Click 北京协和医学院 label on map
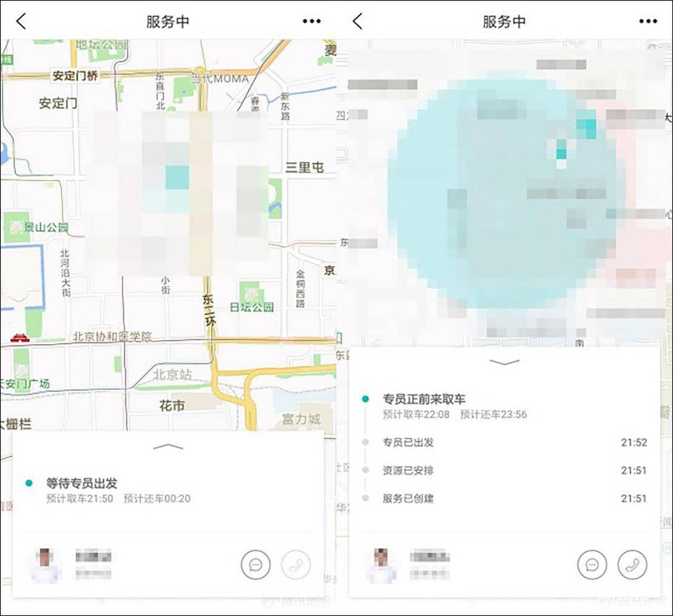 [112, 336]
